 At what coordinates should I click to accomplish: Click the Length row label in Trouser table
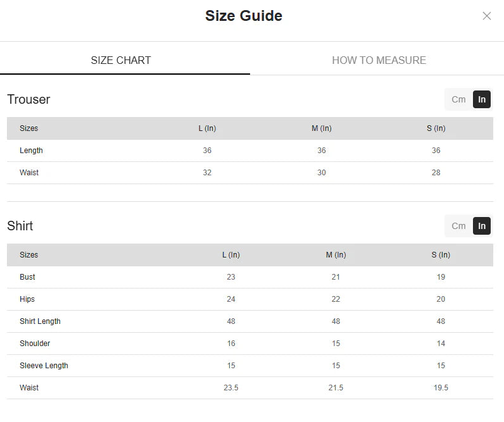coord(31,151)
